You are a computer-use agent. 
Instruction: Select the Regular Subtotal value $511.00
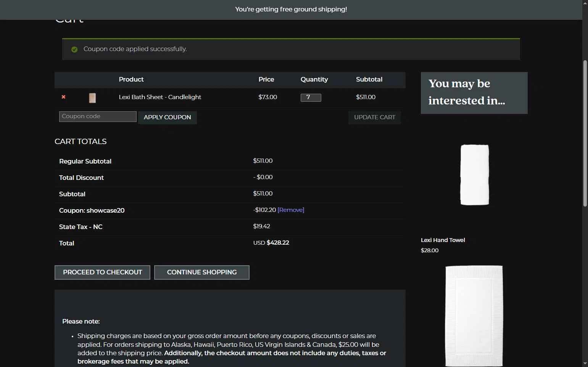pyautogui.click(x=263, y=161)
